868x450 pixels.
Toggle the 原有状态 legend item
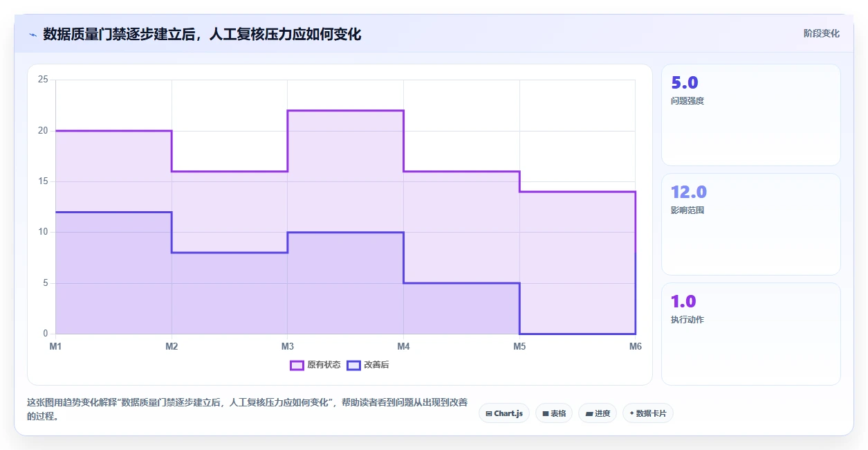coord(315,365)
